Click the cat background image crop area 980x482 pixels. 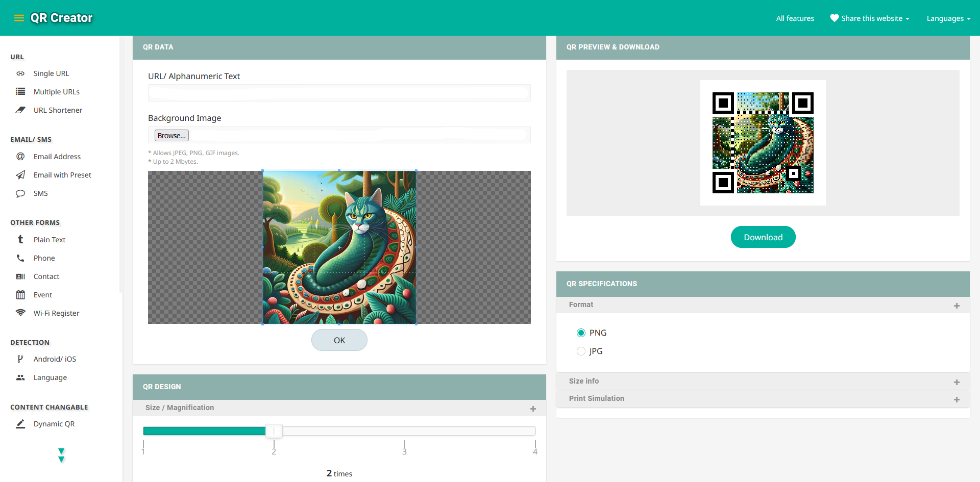[x=339, y=247]
